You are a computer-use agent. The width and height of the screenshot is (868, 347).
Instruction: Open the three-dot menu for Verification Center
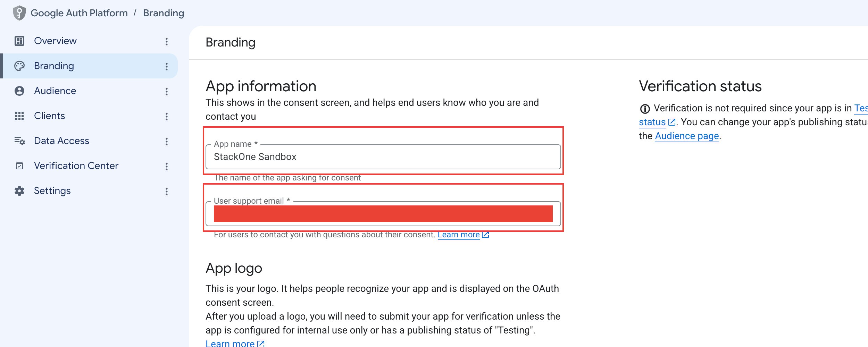click(167, 167)
